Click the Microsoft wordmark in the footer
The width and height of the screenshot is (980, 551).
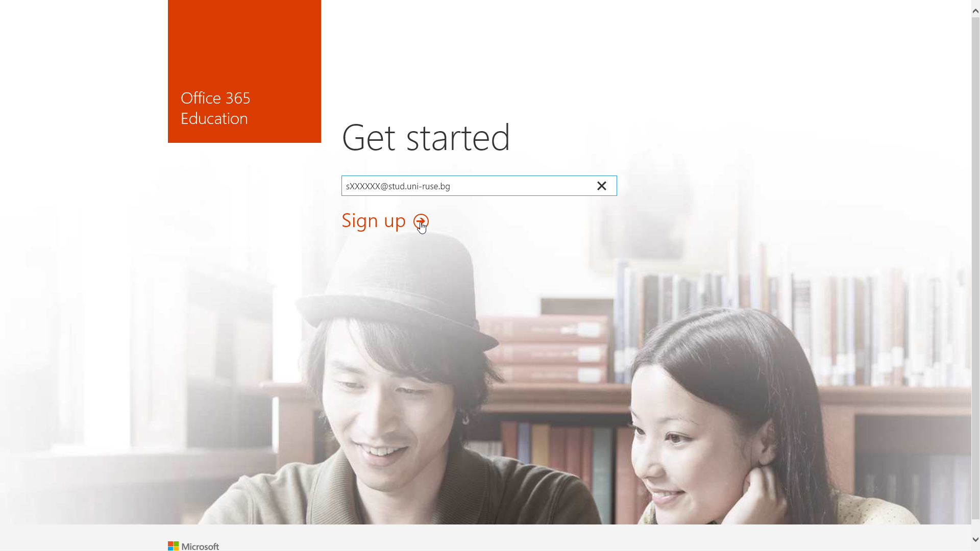[x=200, y=546]
